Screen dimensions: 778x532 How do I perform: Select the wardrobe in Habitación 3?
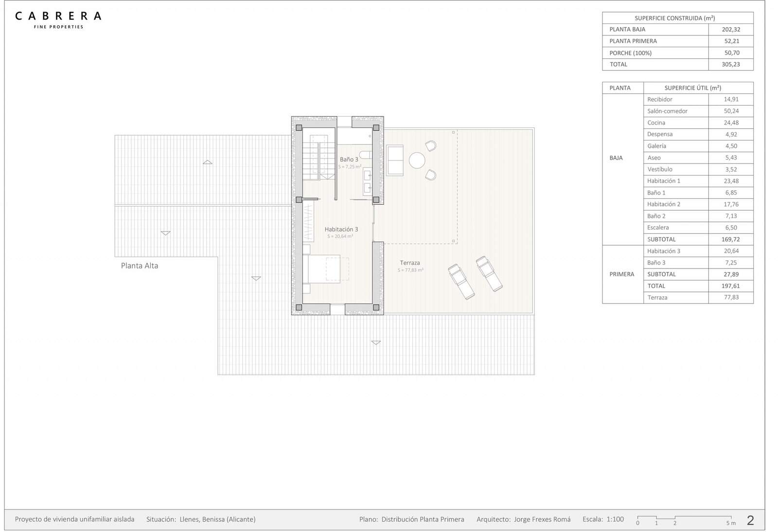tap(308, 222)
